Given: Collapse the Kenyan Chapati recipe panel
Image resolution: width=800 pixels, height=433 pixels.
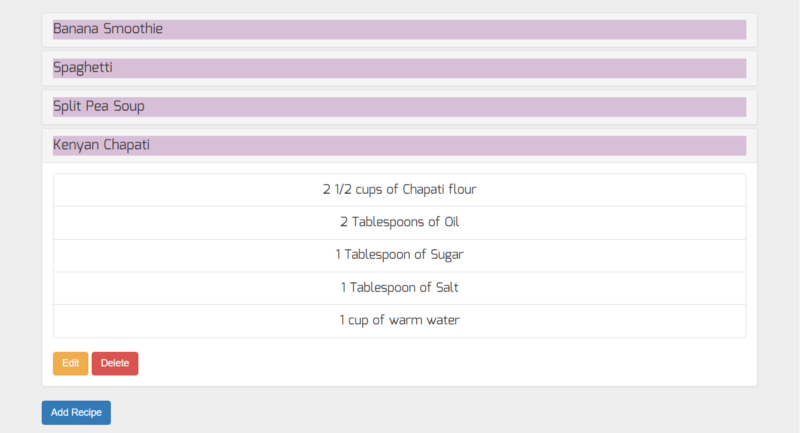Looking at the screenshot, I should (399, 146).
